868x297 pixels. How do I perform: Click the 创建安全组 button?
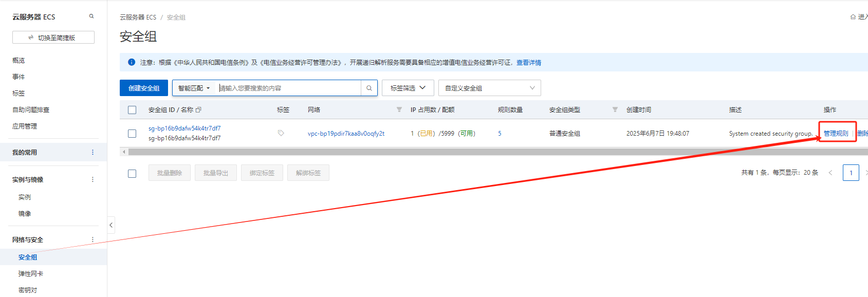(x=144, y=88)
